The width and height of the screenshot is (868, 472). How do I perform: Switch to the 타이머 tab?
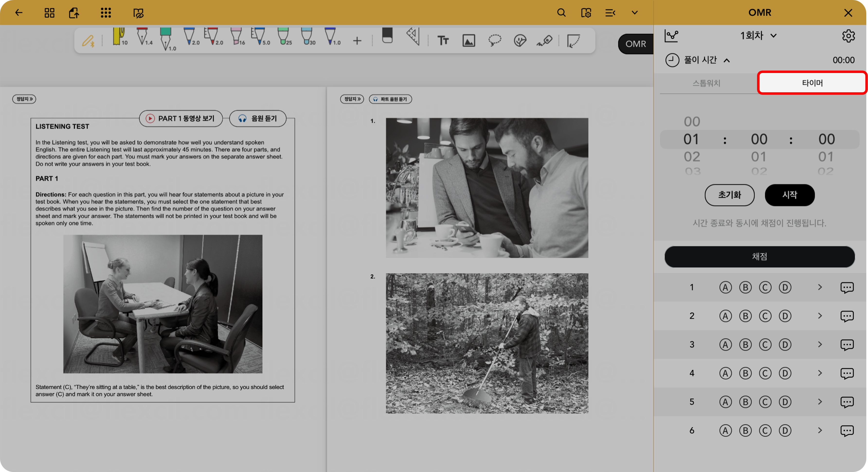(x=812, y=83)
